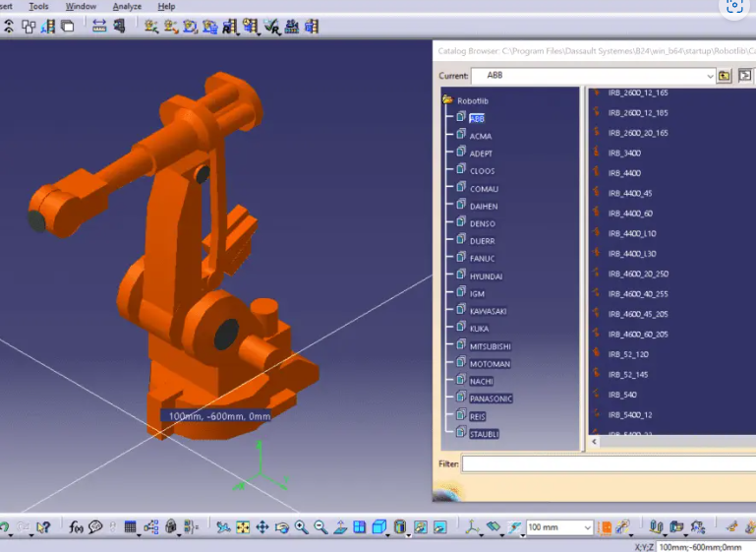Image resolution: width=756 pixels, height=552 pixels.
Task: Select the KUKA chapter
Action: pos(479,329)
